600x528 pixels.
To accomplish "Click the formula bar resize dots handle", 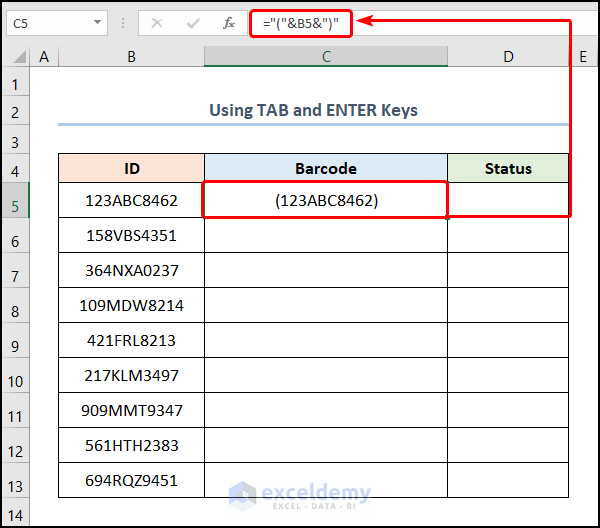I will (x=123, y=23).
